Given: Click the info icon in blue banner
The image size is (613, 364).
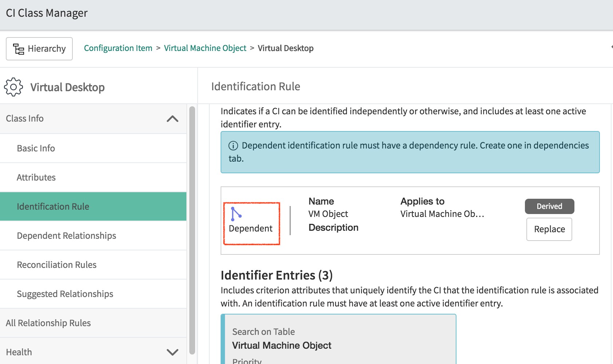Looking at the screenshot, I should pos(233,146).
